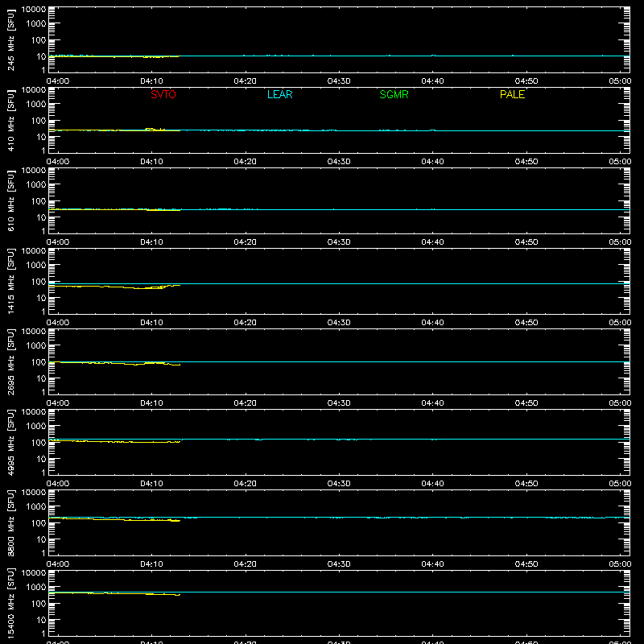Click the 100 y-axis label on 610 MHz plot

[x=39, y=201]
